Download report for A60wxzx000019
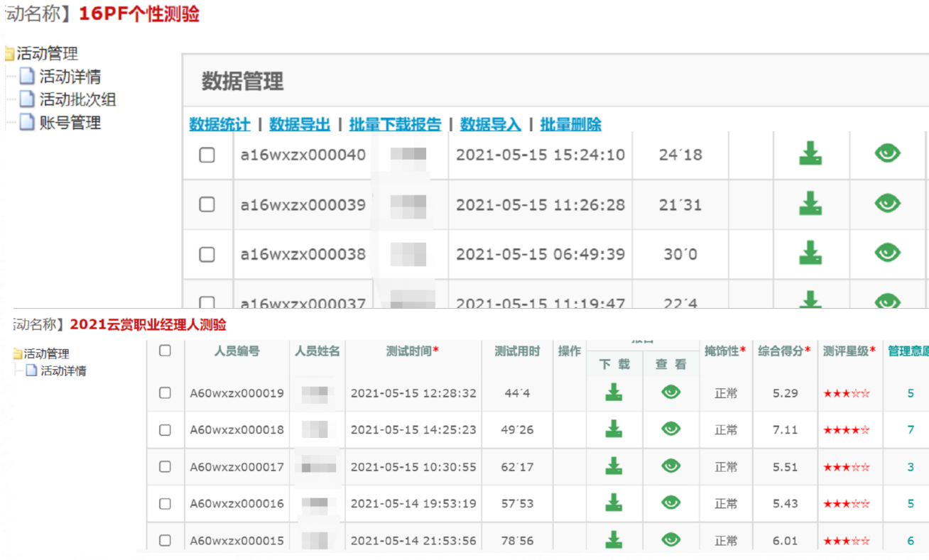 pyautogui.click(x=614, y=392)
